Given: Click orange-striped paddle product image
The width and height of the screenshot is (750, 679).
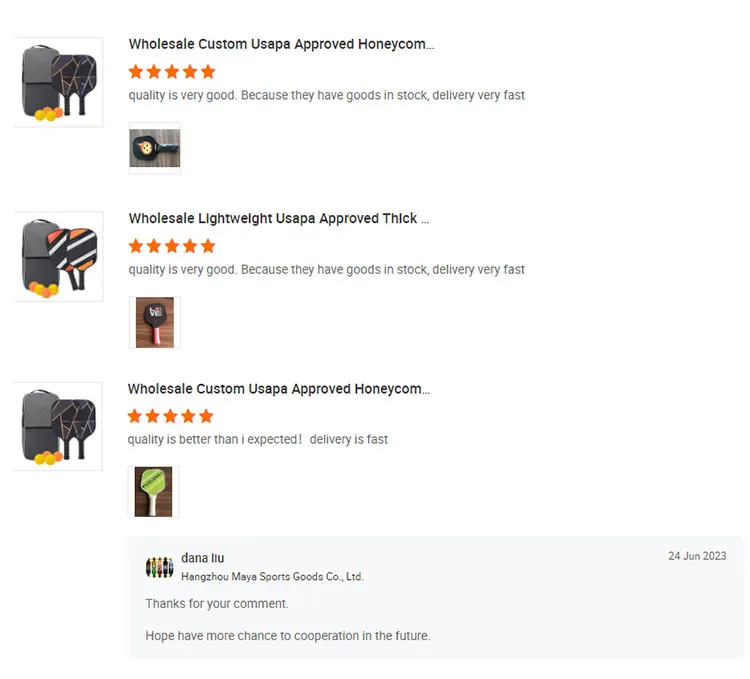Looking at the screenshot, I should pos(59,256).
